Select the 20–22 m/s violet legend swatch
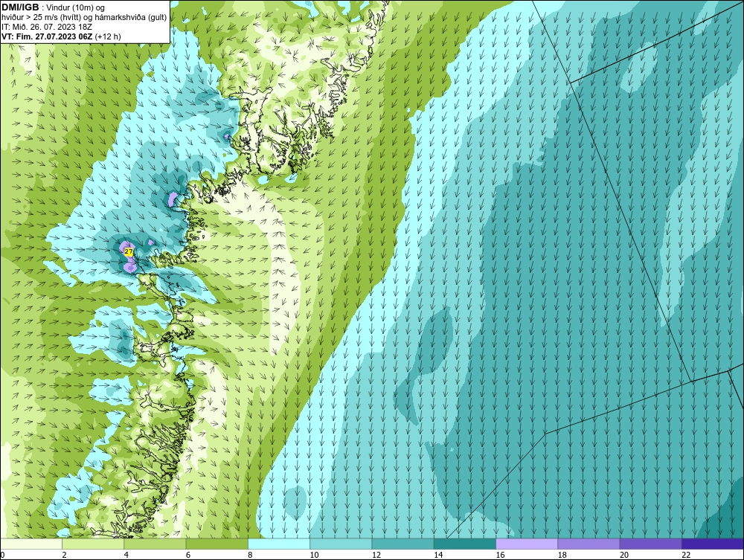 pos(650,544)
